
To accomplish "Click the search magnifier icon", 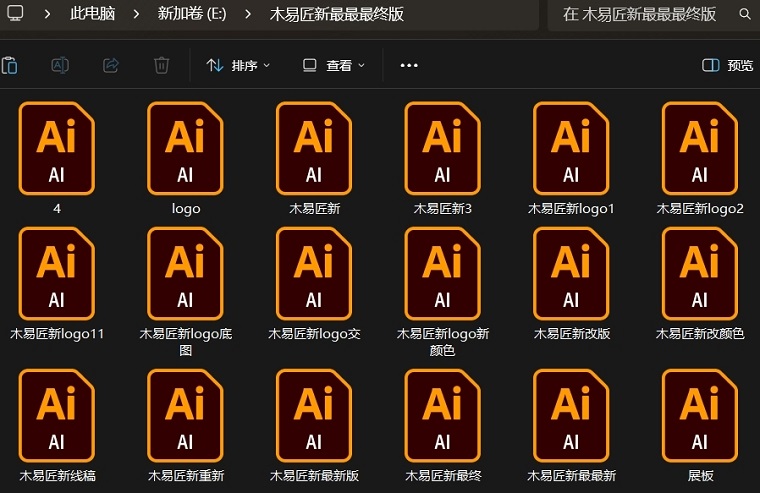I will click(x=745, y=14).
